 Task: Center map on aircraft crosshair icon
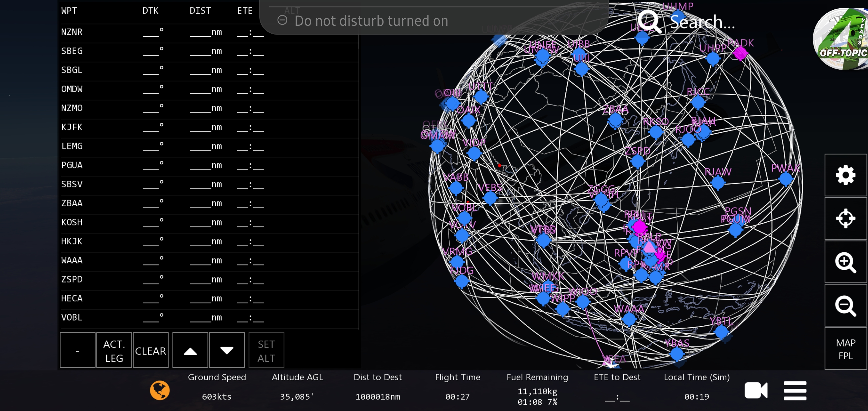pyautogui.click(x=845, y=218)
